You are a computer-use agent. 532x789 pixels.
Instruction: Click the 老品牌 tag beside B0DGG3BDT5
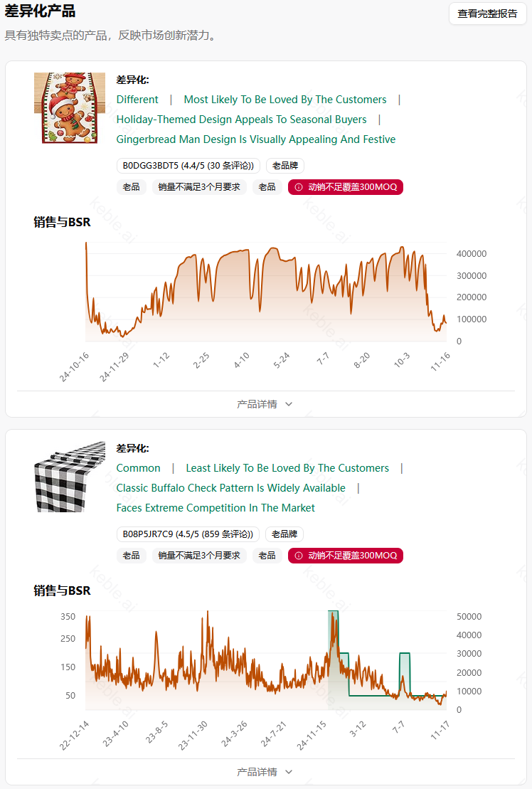pos(285,166)
